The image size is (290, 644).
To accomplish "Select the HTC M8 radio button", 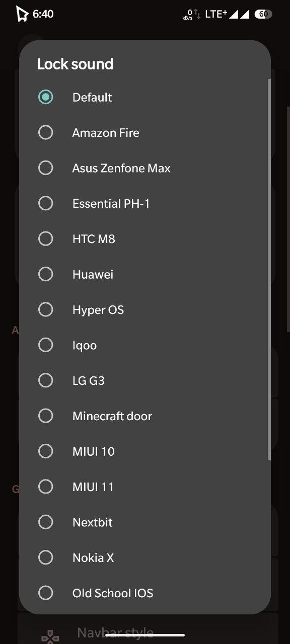I will pyautogui.click(x=45, y=238).
